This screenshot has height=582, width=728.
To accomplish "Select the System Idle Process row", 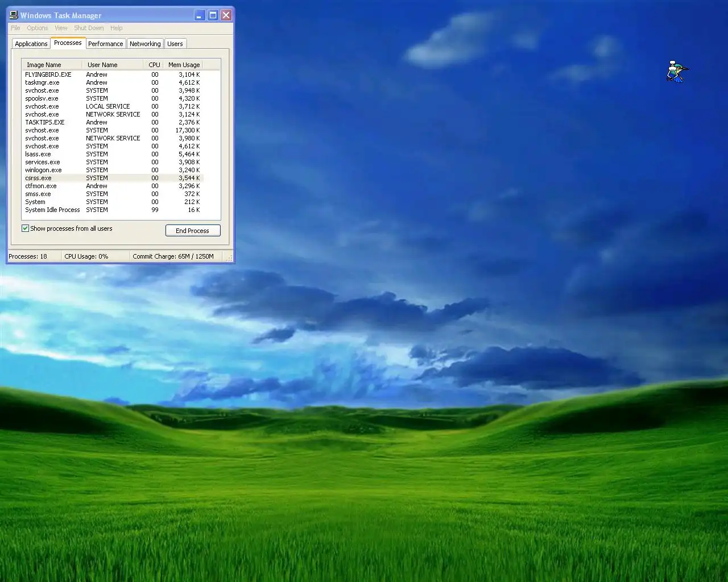I will [x=113, y=210].
